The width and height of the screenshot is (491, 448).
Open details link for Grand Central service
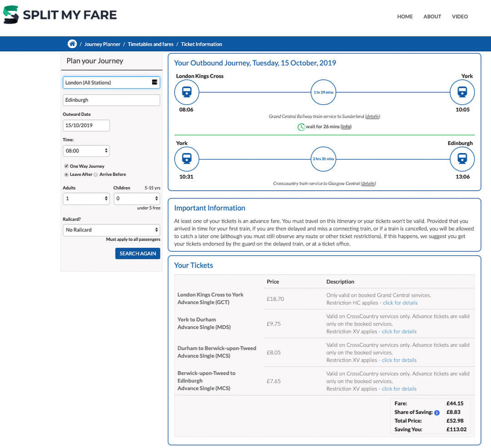(x=372, y=116)
